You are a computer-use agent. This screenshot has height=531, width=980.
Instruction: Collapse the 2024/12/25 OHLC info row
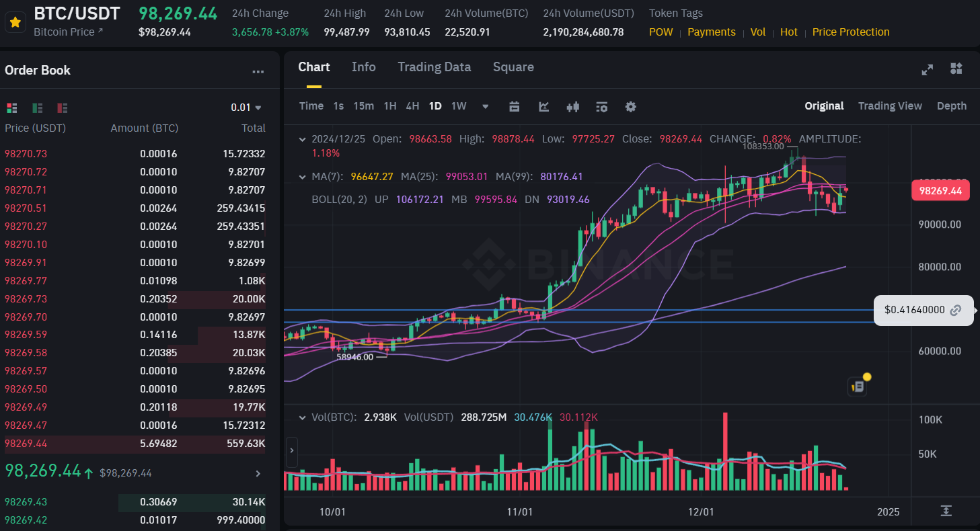[303, 139]
